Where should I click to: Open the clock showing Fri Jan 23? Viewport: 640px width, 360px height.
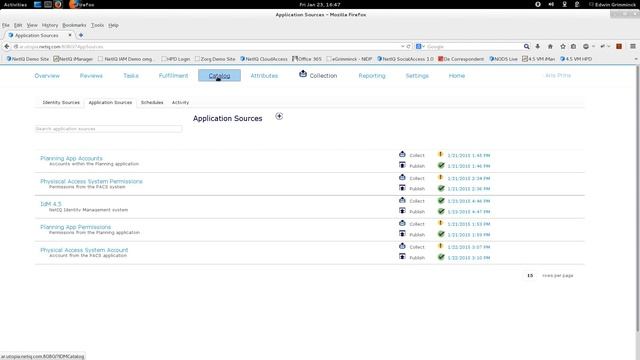coord(320,4)
